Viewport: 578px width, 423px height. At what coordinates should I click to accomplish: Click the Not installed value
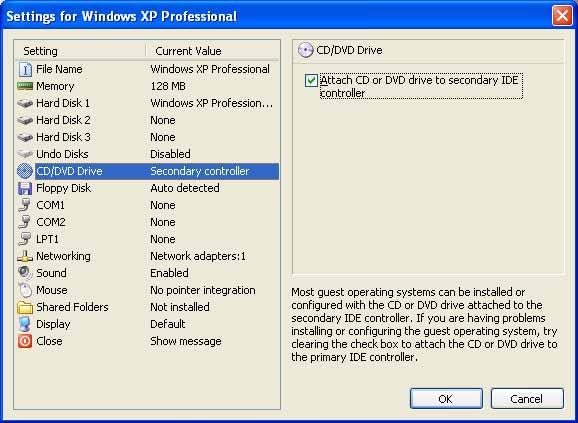[x=180, y=307]
